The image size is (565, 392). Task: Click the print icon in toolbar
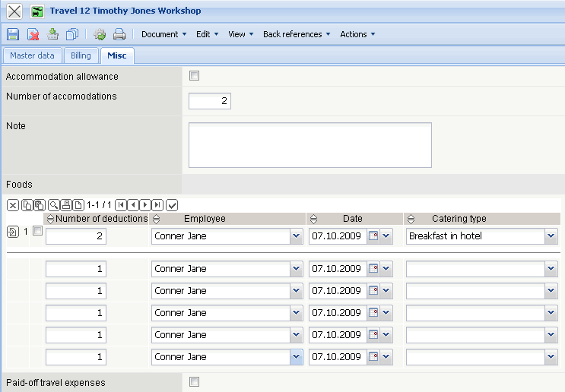119,34
